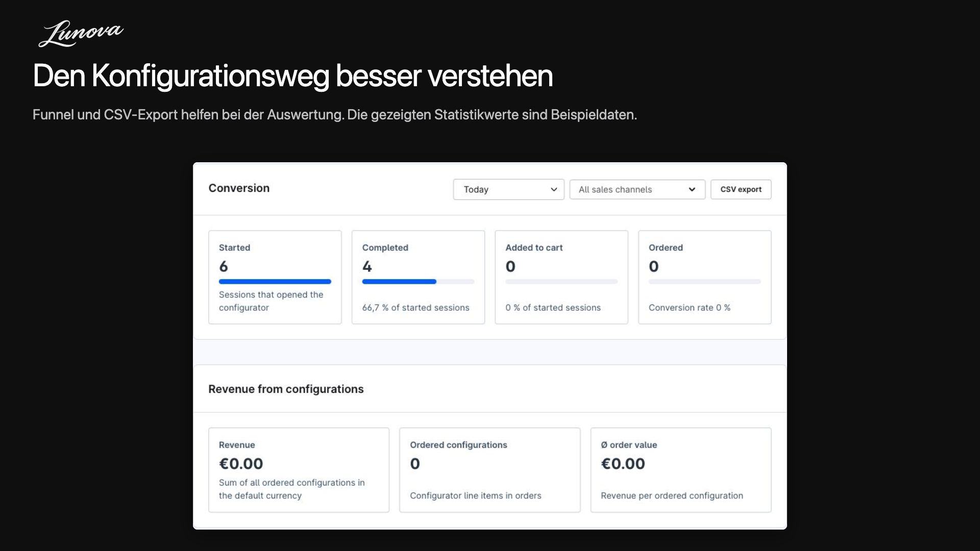This screenshot has height=551, width=980.
Task: Click '66,7 % of started sessions' text
Action: pos(415,308)
